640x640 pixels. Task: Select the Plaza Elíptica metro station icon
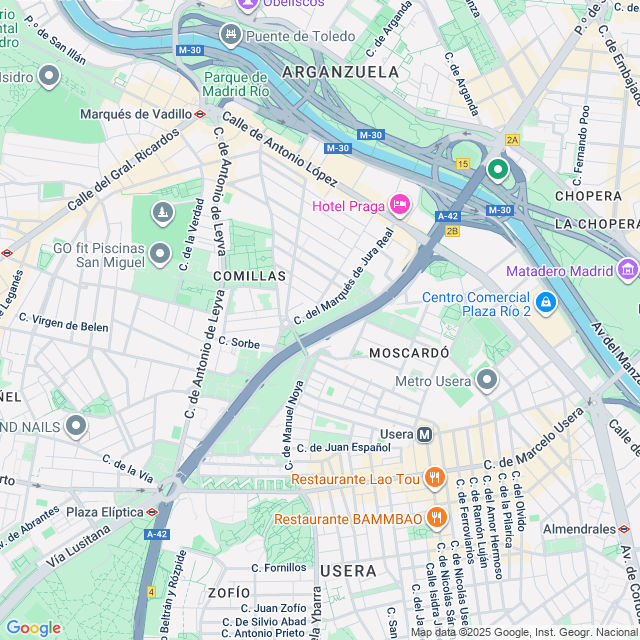click(152, 512)
